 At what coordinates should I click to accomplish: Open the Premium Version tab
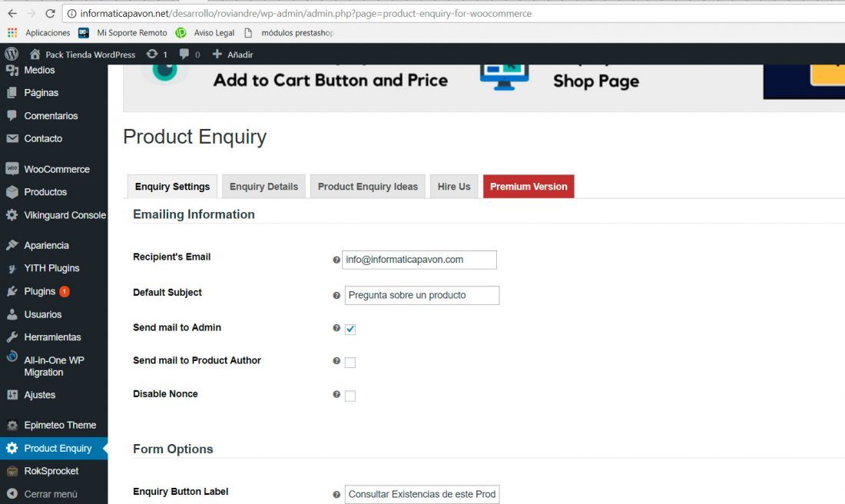[529, 187]
